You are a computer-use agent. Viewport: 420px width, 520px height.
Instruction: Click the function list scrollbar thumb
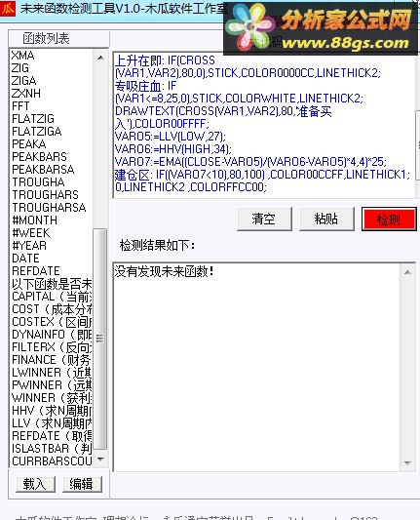point(100,339)
